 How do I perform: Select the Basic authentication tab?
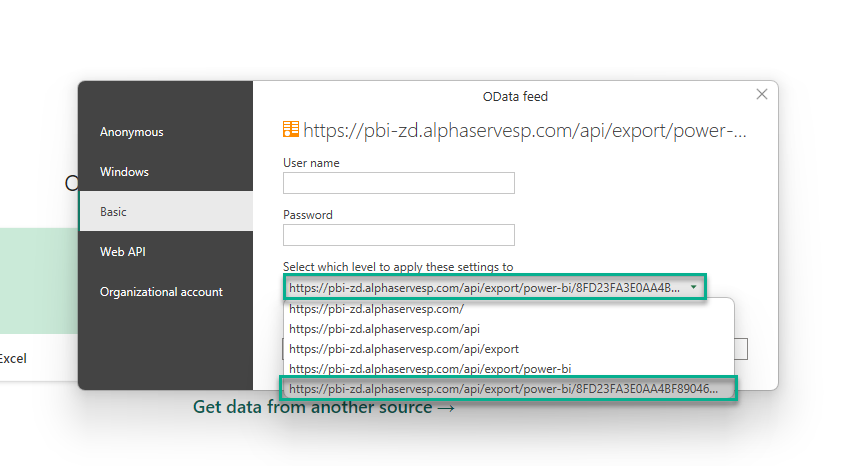tap(113, 212)
